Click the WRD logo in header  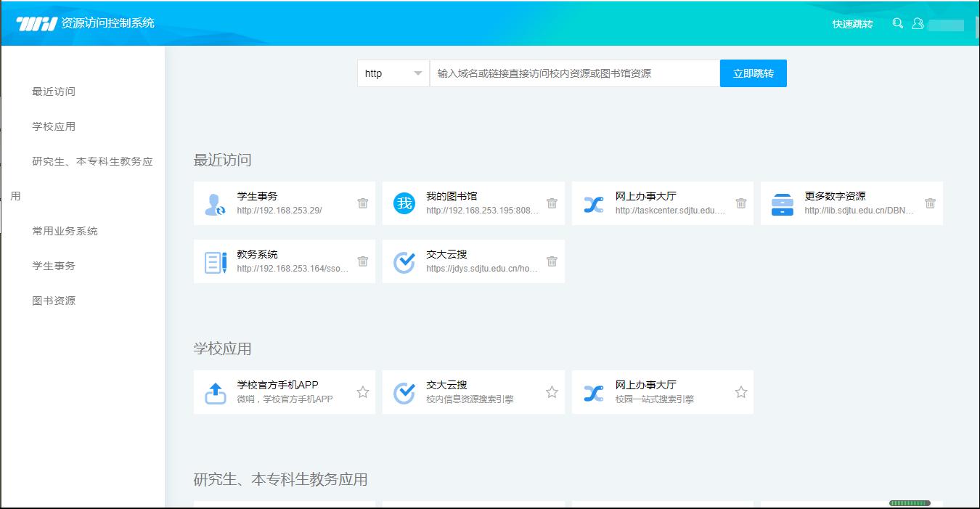click(x=36, y=23)
